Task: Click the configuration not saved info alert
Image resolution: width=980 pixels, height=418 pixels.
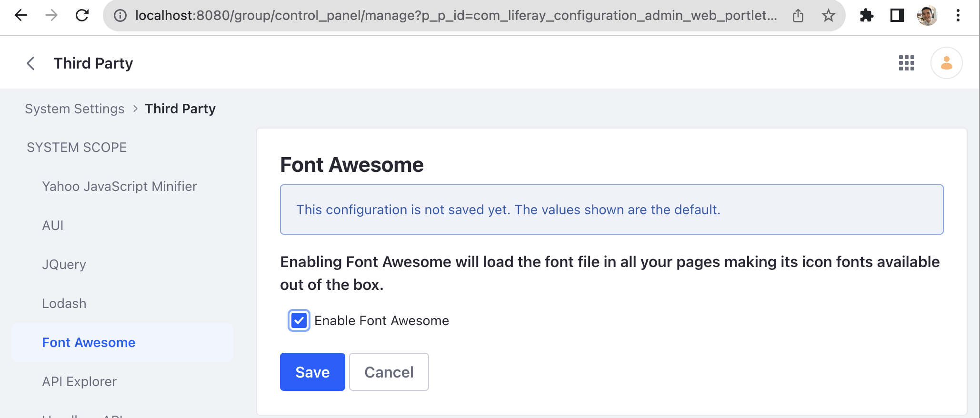Action: 612,209
